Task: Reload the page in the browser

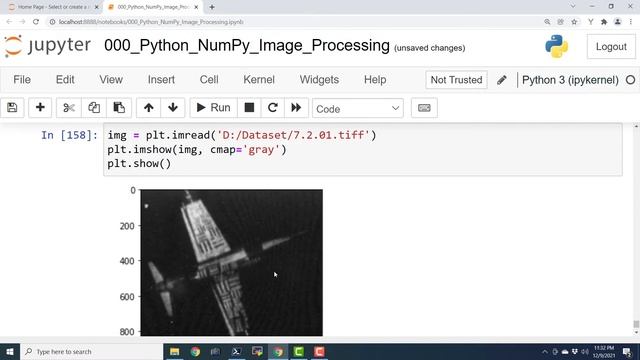Action: point(36,22)
